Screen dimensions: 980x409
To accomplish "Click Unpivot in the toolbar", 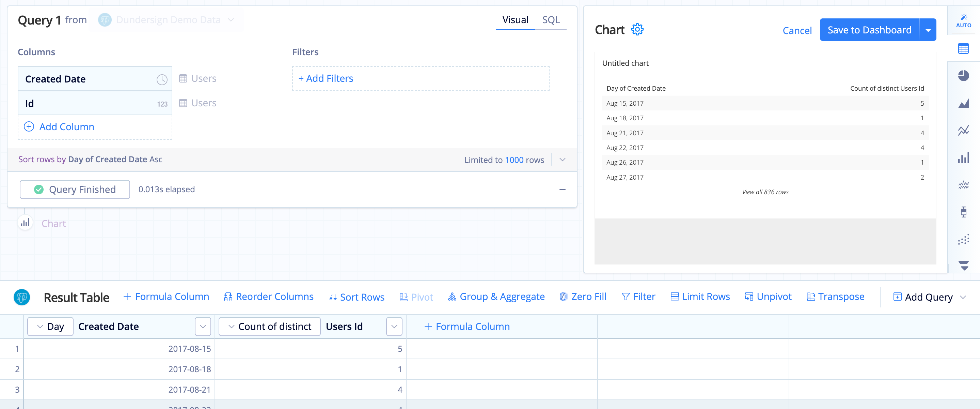I will point(768,296).
